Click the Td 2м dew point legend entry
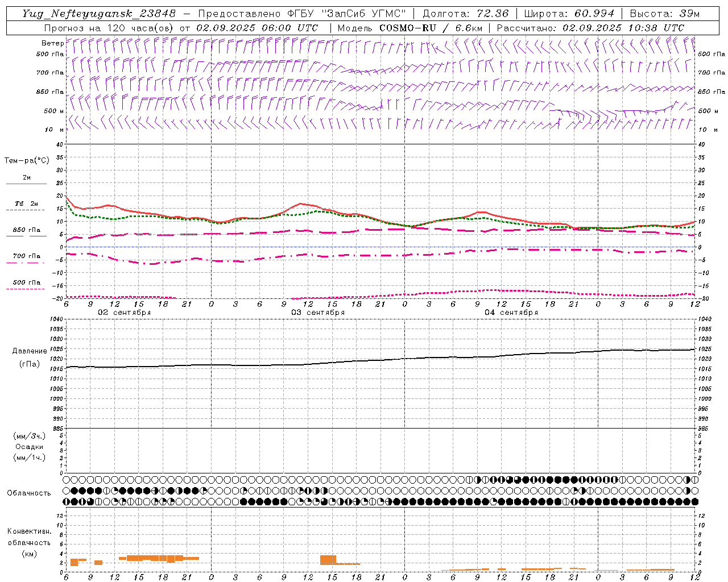This screenshot has height=582, width=728. click(27, 203)
